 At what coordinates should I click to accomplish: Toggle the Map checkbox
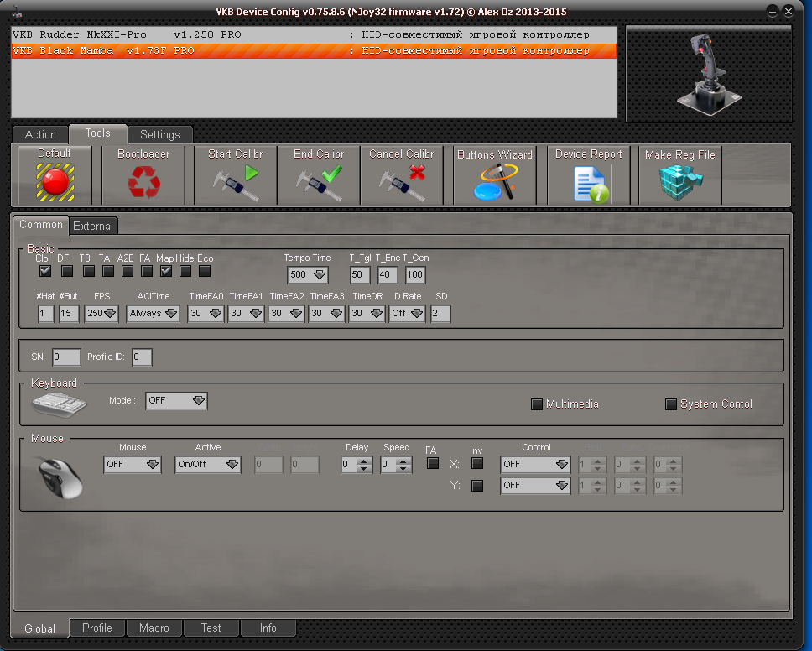tap(166, 271)
